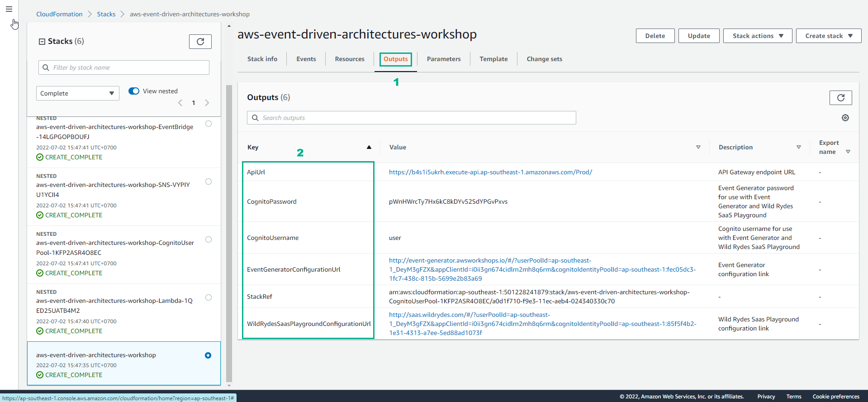Click the API Gateway endpoint URL description
The width and height of the screenshot is (868, 402).
757,172
